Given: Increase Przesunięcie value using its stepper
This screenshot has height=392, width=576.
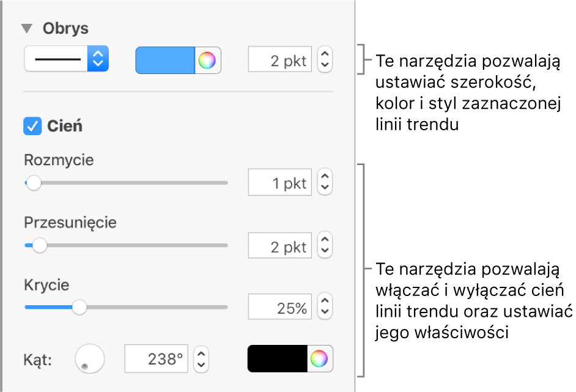Looking at the screenshot, I should [x=325, y=241].
